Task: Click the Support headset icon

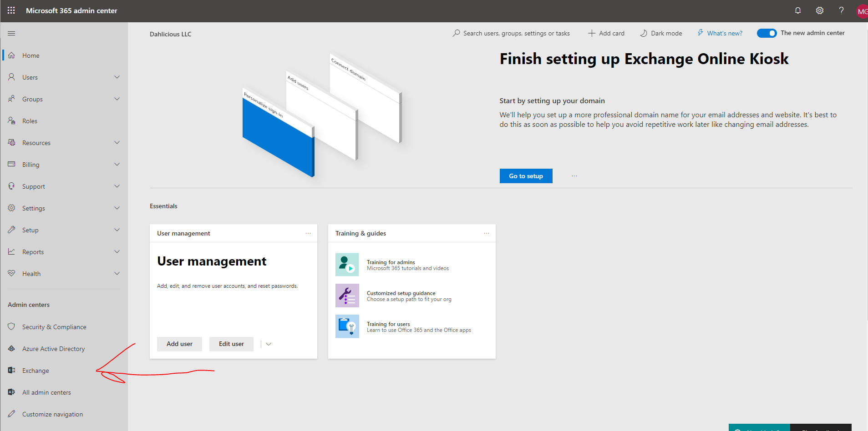Action: point(11,186)
